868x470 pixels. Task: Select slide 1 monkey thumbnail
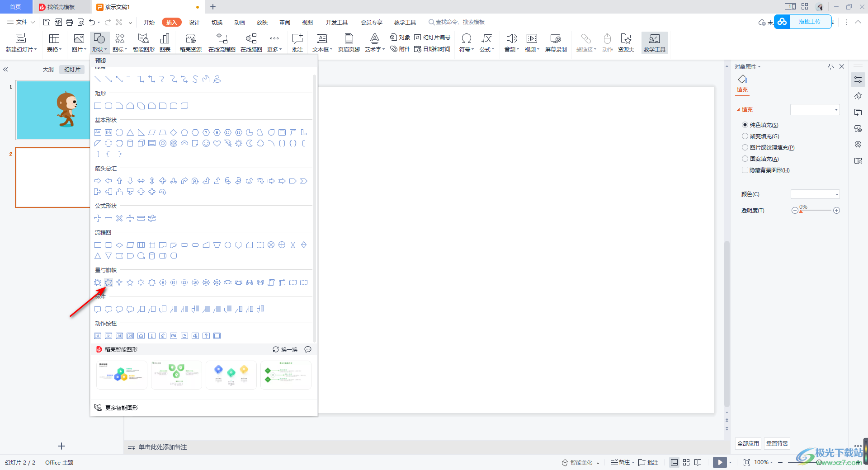(x=53, y=110)
